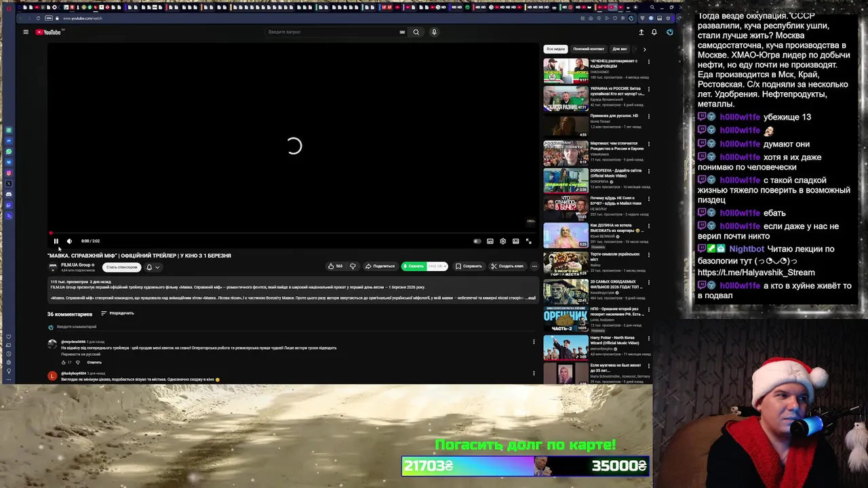This screenshot has height=488, width=868.
Task: Go to the YouTube home logo
Action: [48, 32]
